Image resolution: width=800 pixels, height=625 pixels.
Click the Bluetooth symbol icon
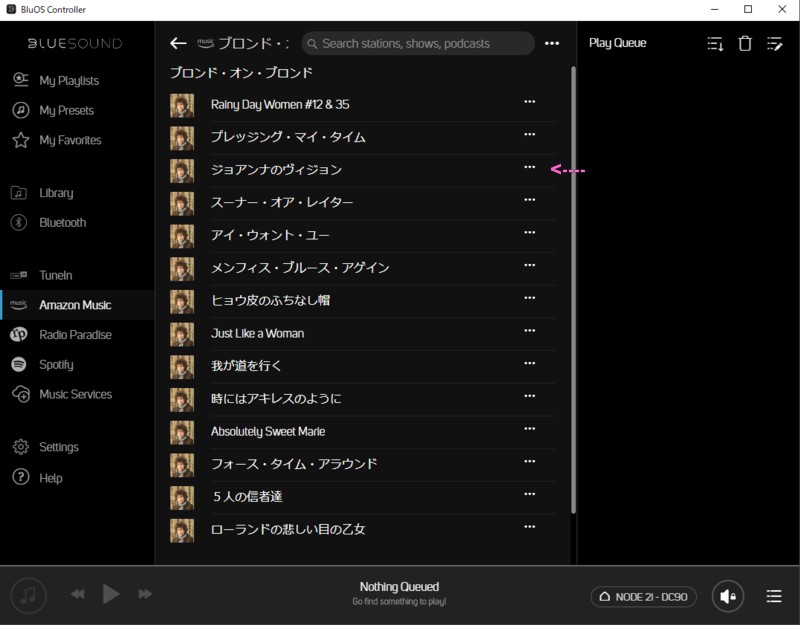[19, 222]
